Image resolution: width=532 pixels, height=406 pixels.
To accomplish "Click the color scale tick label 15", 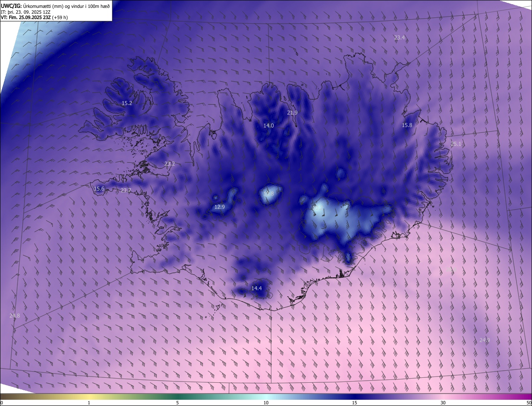I will pos(355,403).
